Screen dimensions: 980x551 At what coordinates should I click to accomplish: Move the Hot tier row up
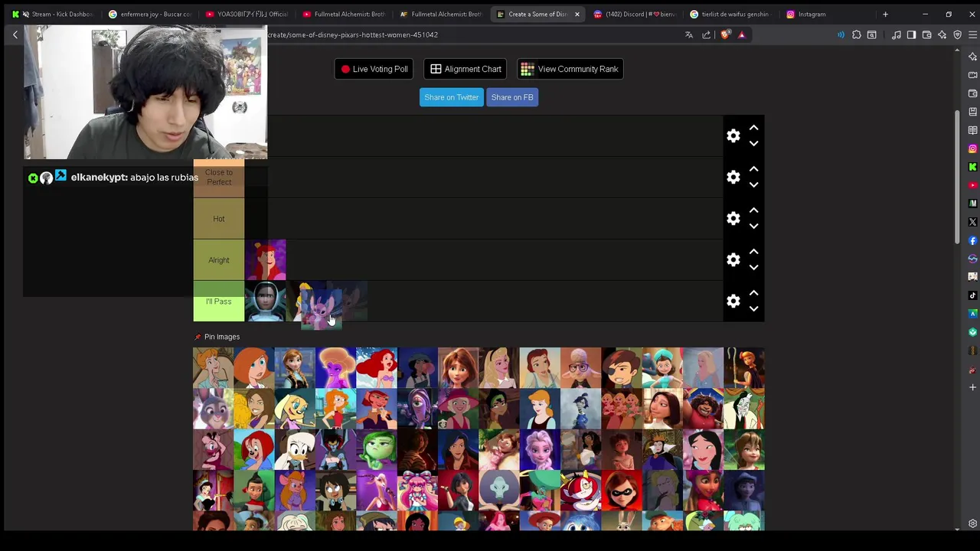coord(753,210)
